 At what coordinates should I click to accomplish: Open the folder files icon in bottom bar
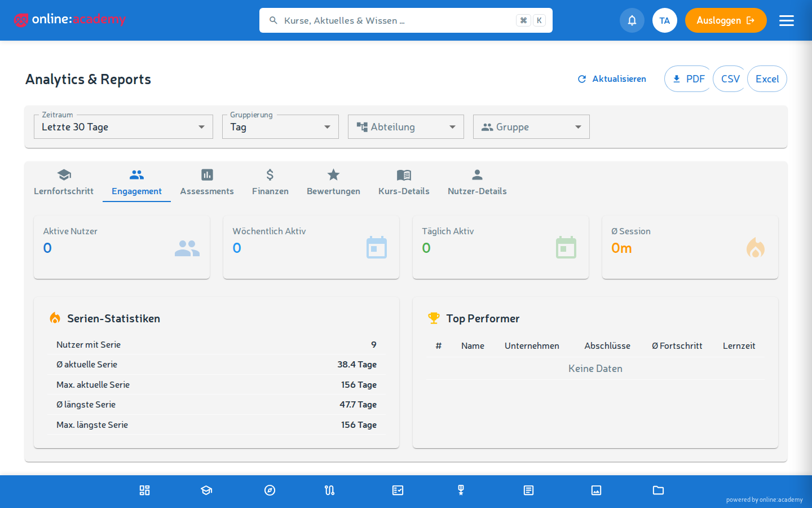pos(658,491)
